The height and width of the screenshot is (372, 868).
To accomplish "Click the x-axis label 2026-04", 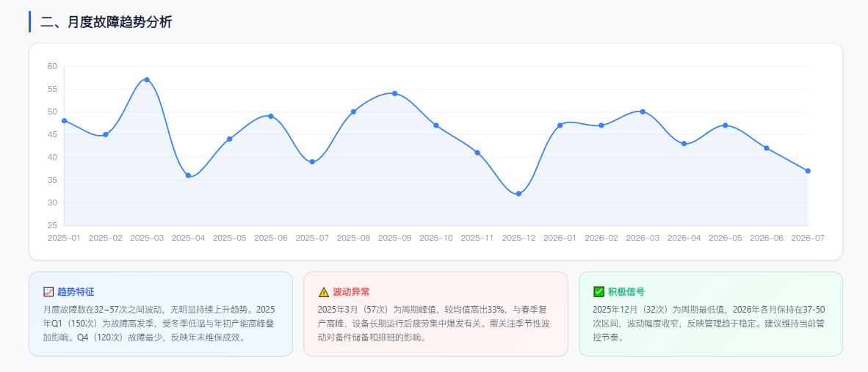I will [684, 238].
